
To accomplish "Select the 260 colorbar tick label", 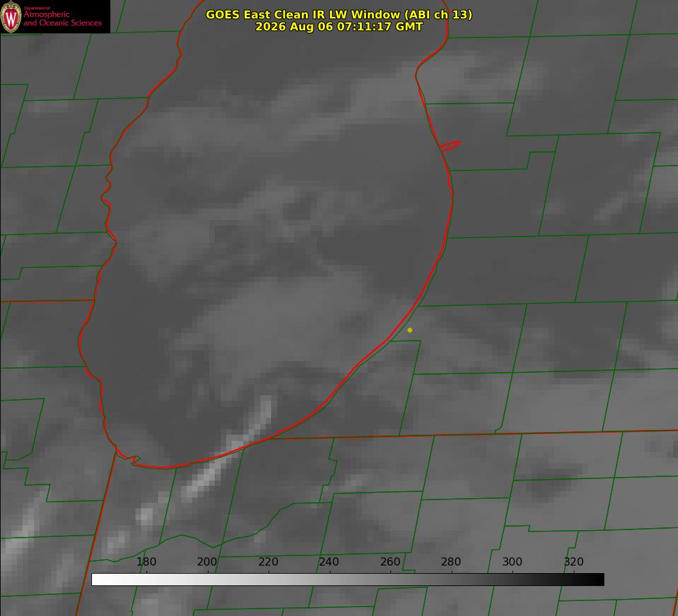I will click(390, 561).
